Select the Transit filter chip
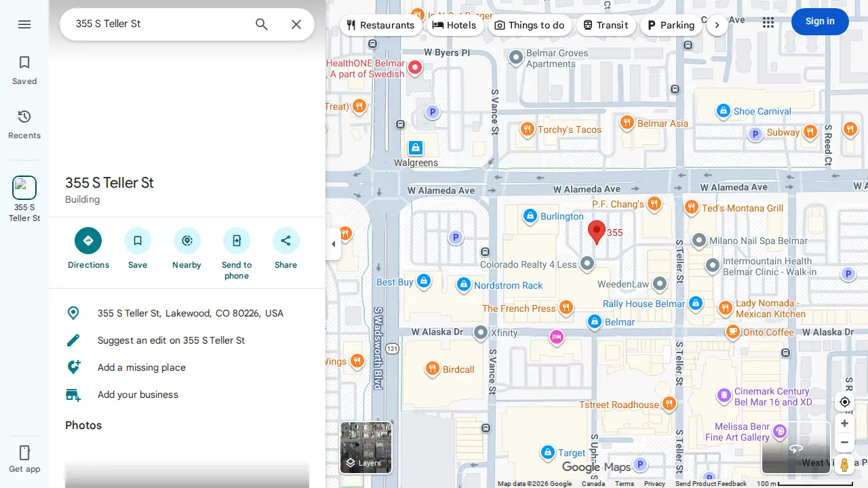The width and height of the screenshot is (868, 488). tap(606, 25)
